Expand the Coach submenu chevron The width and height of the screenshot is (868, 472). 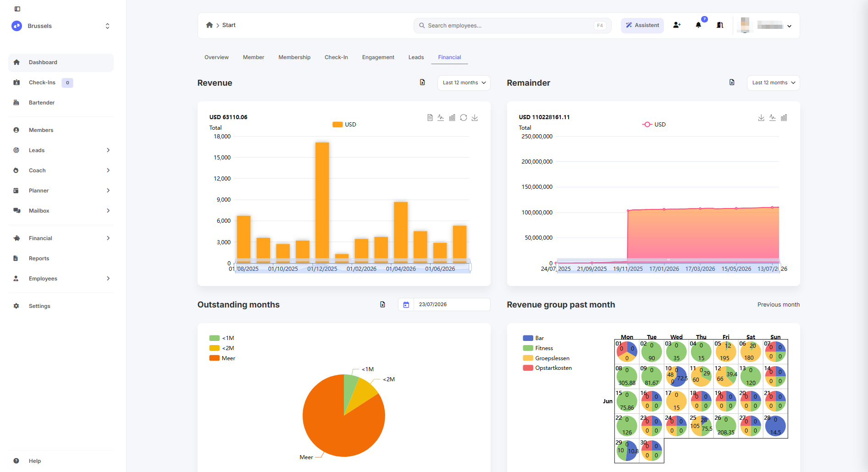click(108, 170)
